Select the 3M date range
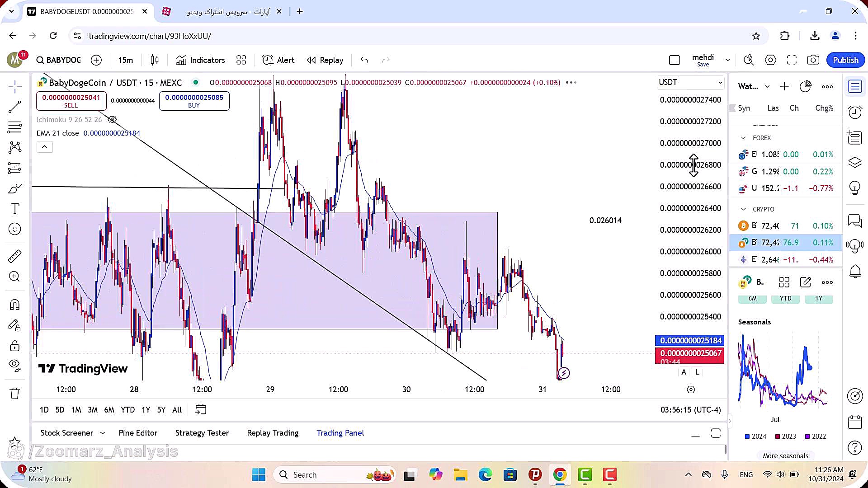 tap(93, 410)
